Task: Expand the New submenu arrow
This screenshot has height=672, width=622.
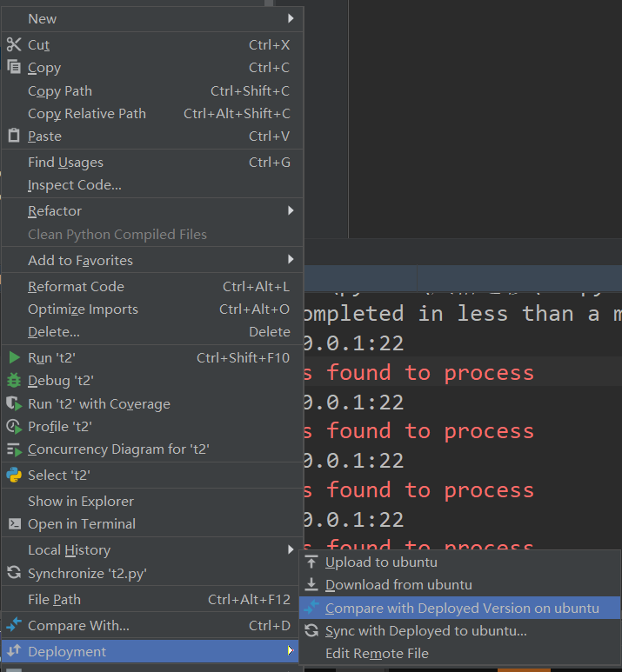Action: tap(291, 18)
